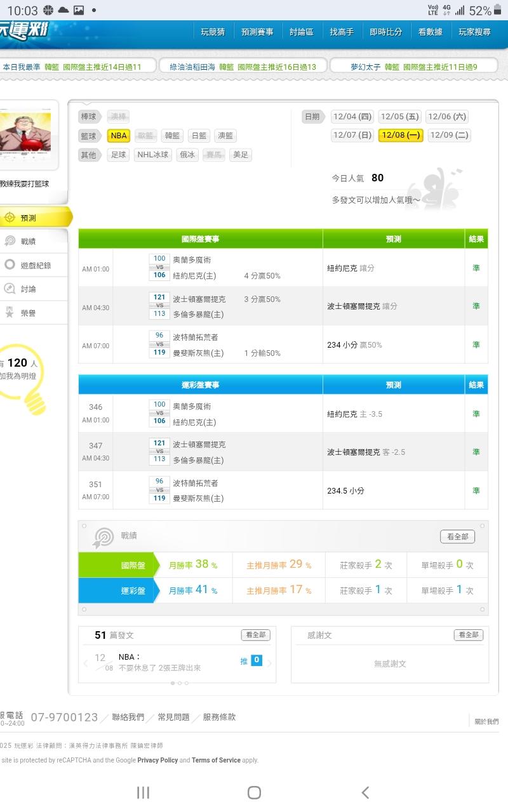
Task: Open the 常見問題 footer link
Action: click(173, 717)
